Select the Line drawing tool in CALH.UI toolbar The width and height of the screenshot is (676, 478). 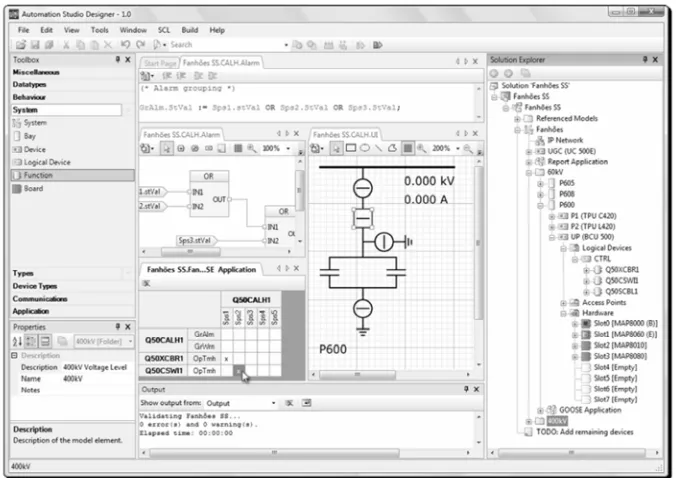click(379, 148)
